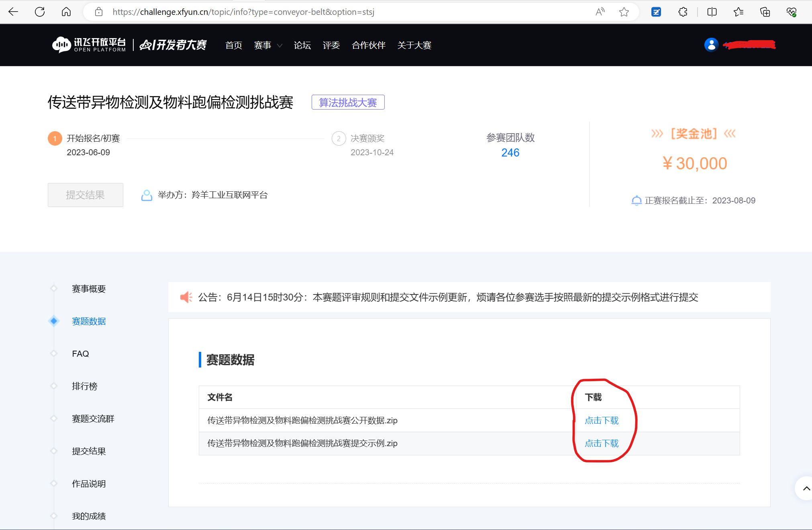This screenshot has width=812, height=530.
Task: Click the 算法挑战大赛 label button
Action: tap(348, 102)
